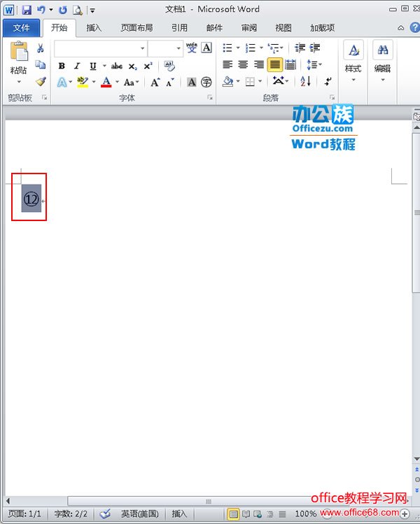Toggle Superscript formatting
Viewport: 420px width, 524px height.
click(x=148, y=66)
